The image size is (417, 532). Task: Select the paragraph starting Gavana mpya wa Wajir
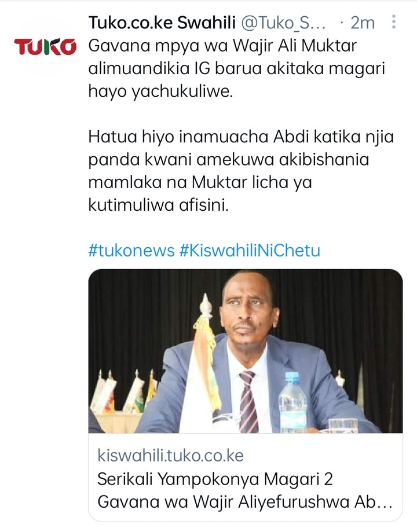237,68
